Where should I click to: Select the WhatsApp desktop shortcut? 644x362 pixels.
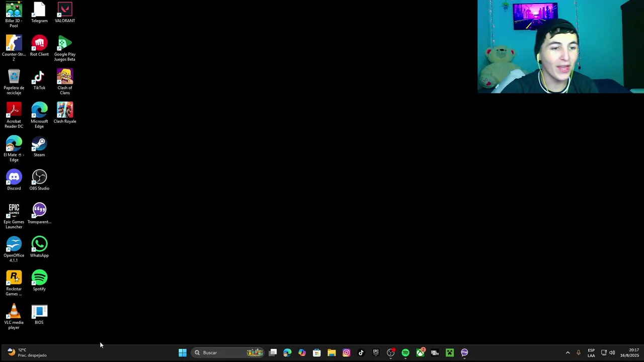pos(39,247)
